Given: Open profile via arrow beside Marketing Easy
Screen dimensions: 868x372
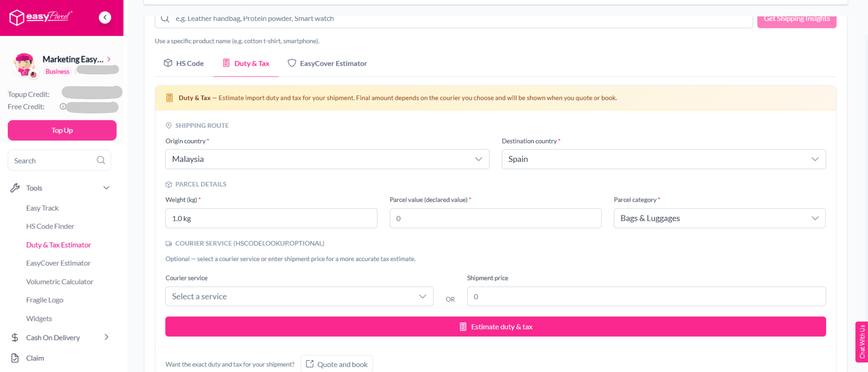Looking at the screenshot, I should point(109,59).
